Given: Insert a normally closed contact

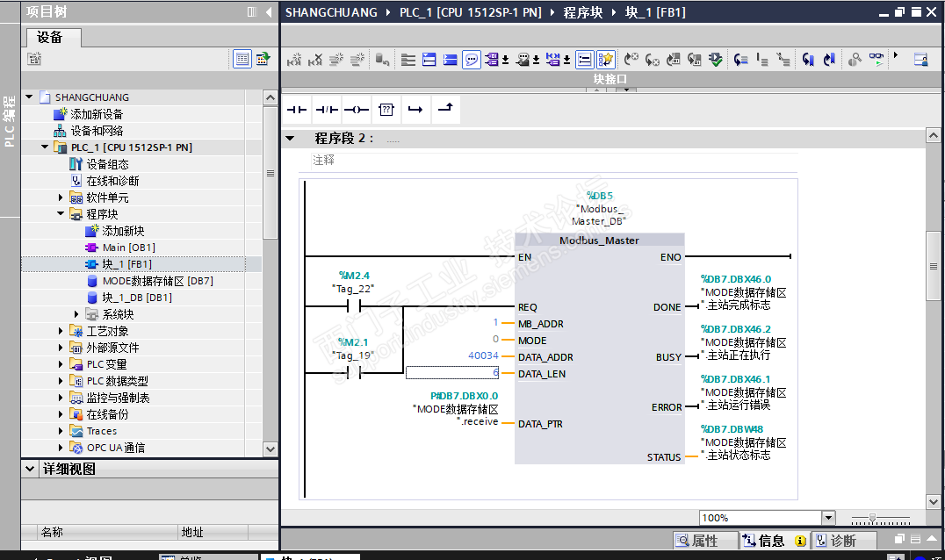Looking at the screenshot, I should click(x=327, y=110).
